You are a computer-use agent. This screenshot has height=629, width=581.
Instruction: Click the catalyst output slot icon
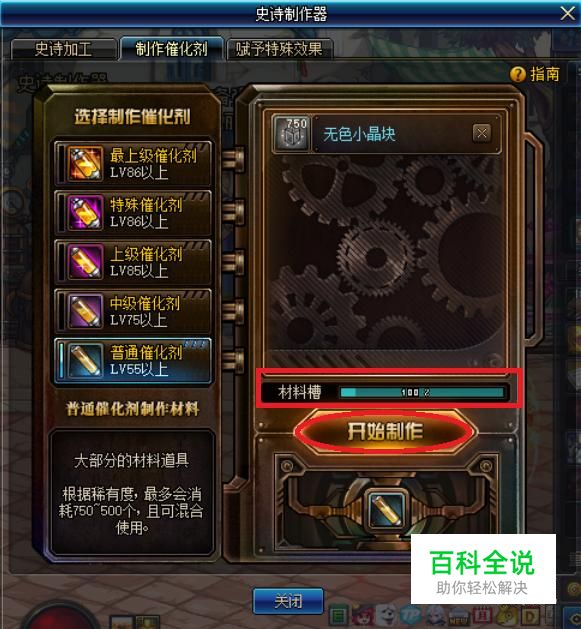coord(386,510)
